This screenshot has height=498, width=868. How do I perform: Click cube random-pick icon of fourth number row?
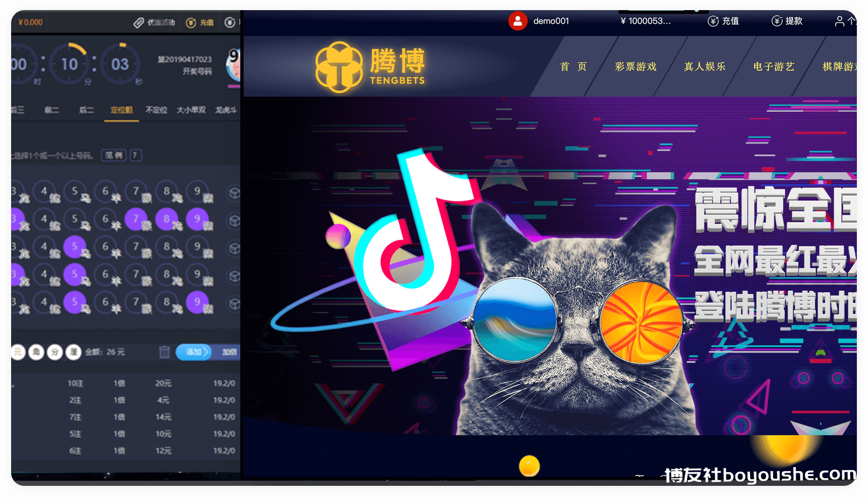click(234, 276)
